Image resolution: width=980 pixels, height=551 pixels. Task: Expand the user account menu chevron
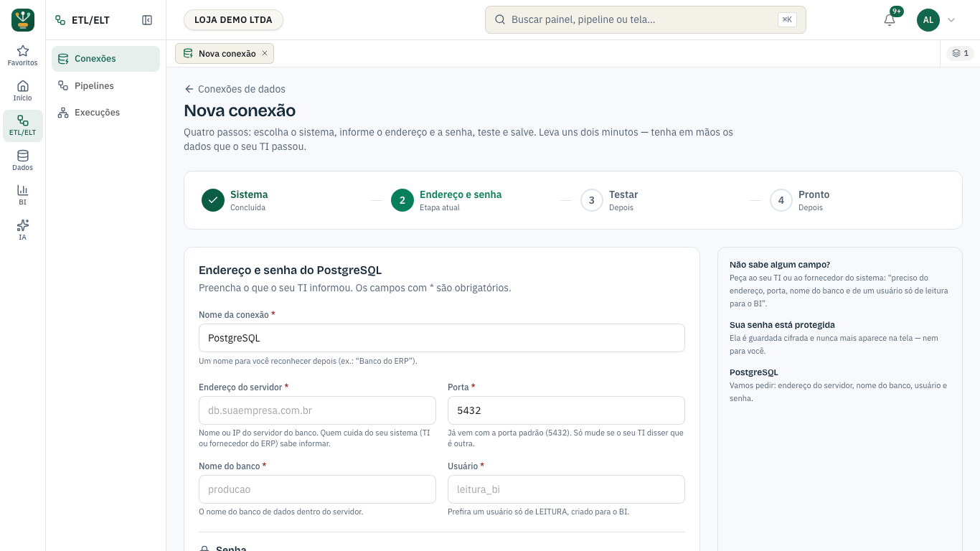(951, 20)
